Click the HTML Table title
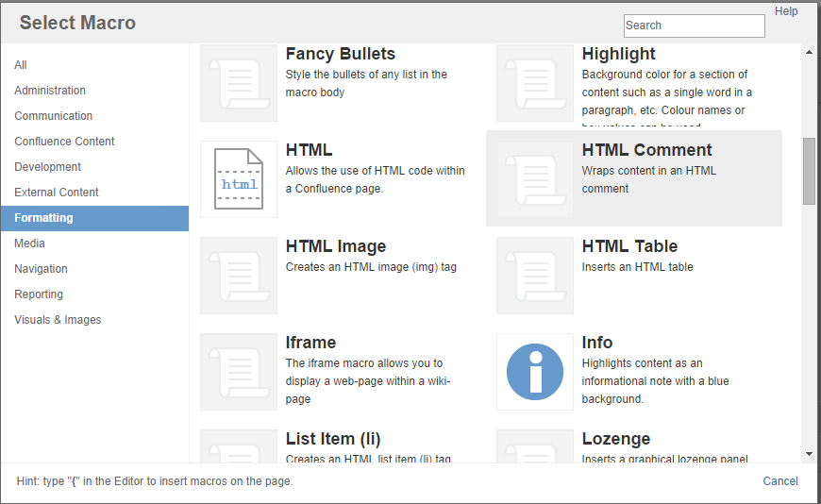Screen dimensions: 821x504 [x=629, y=246]
